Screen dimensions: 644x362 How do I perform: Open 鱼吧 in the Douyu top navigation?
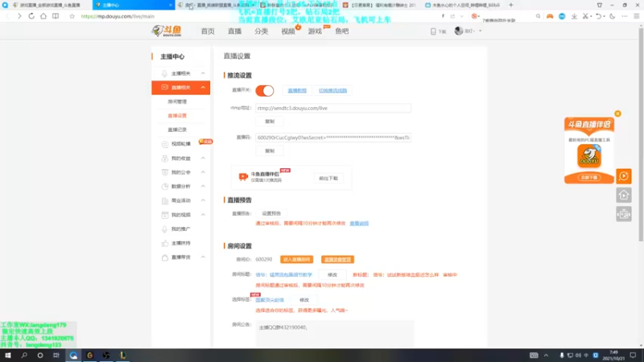pos(341,31)
